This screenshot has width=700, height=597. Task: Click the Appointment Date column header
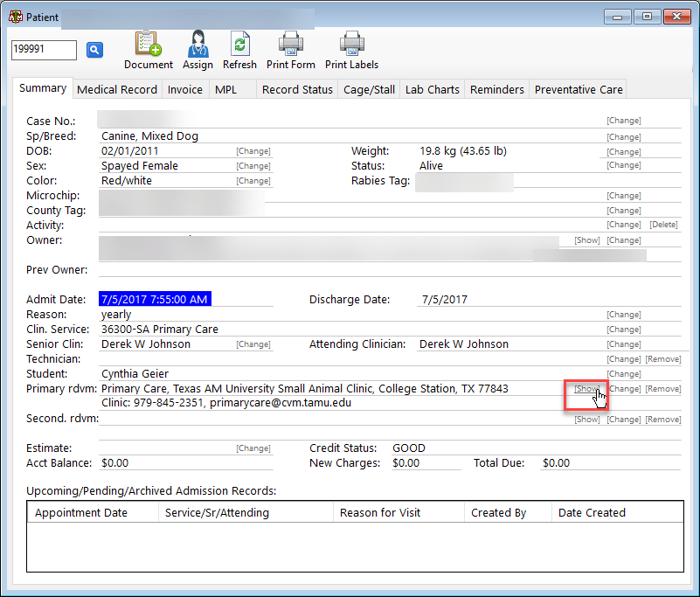[93, 512]
